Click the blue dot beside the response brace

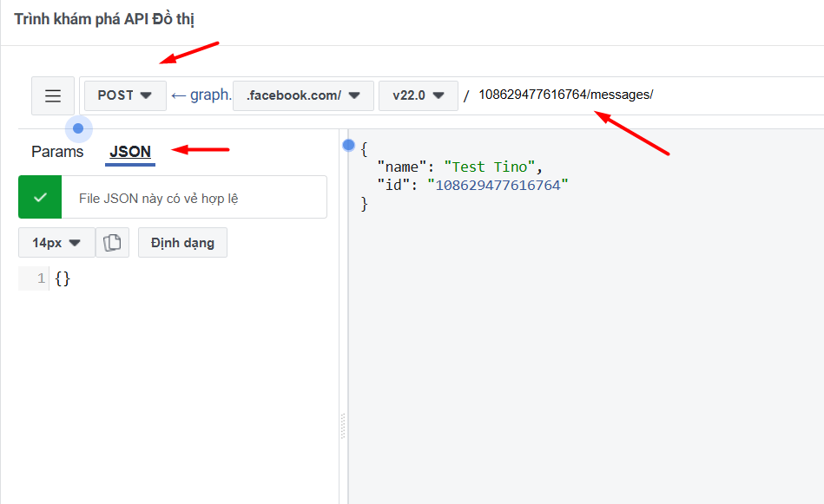[348, 145]
